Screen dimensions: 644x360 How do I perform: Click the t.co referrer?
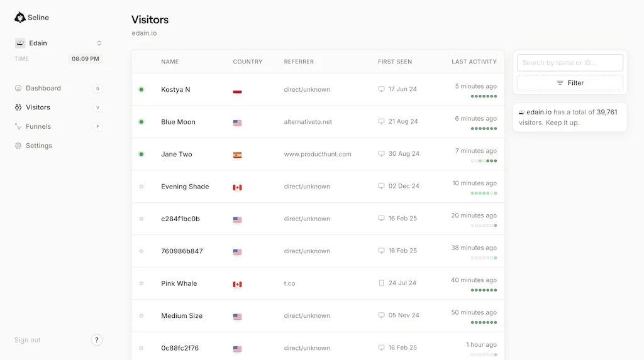click(289, 283)
